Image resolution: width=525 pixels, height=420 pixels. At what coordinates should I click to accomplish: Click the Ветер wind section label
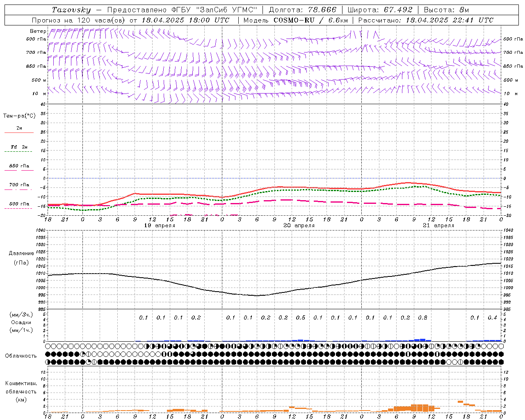38,31
